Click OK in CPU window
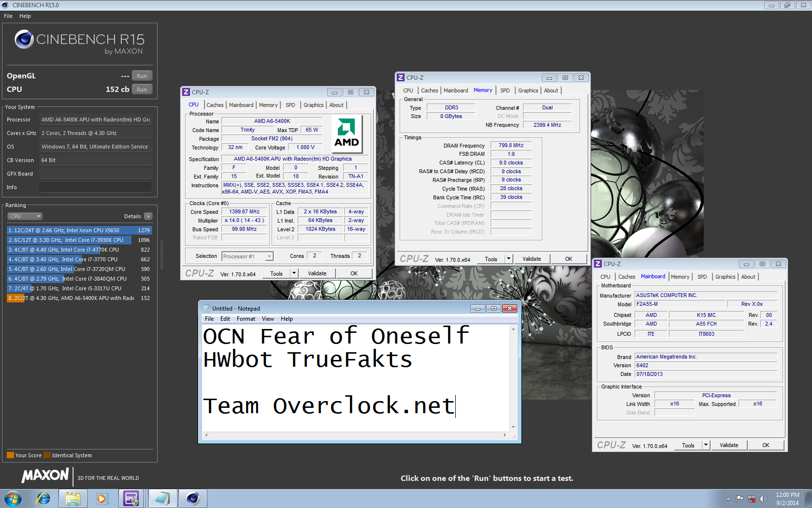812x508 pixels. (x=354, y=273)
